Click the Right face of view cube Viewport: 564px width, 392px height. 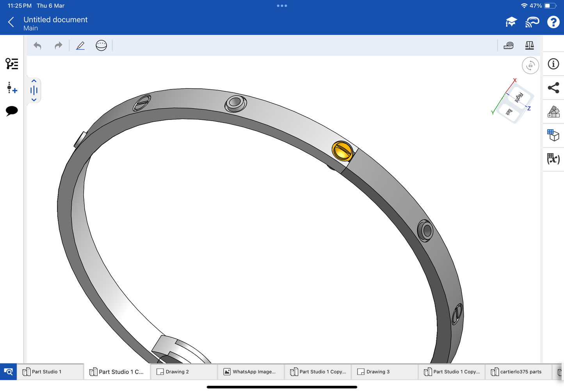[x=520, y=97]
